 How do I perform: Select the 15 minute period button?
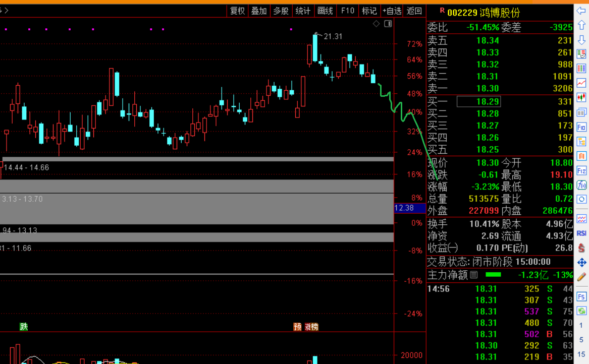[581, 354]
